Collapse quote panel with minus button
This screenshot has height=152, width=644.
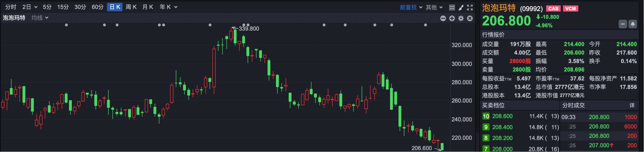tap(623, 24)
